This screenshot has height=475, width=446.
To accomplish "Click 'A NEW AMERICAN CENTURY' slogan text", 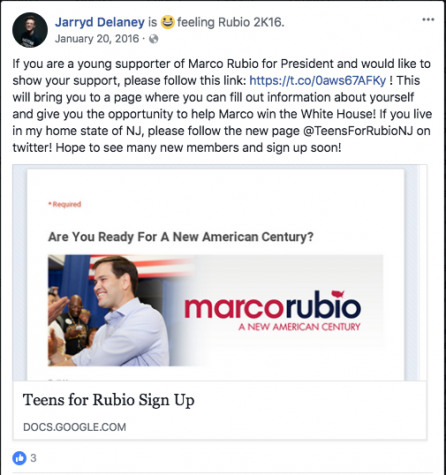I will pos(299,327).
